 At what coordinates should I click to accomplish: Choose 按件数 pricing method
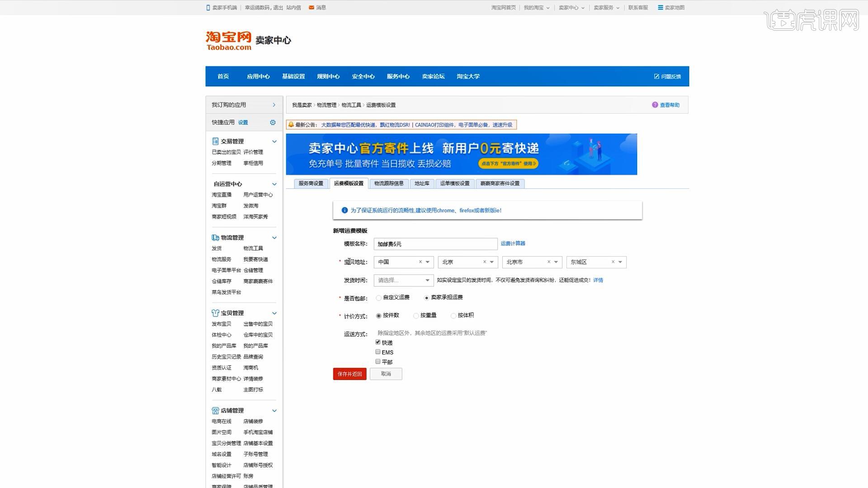pyautogui.click(x=378, y=316)
